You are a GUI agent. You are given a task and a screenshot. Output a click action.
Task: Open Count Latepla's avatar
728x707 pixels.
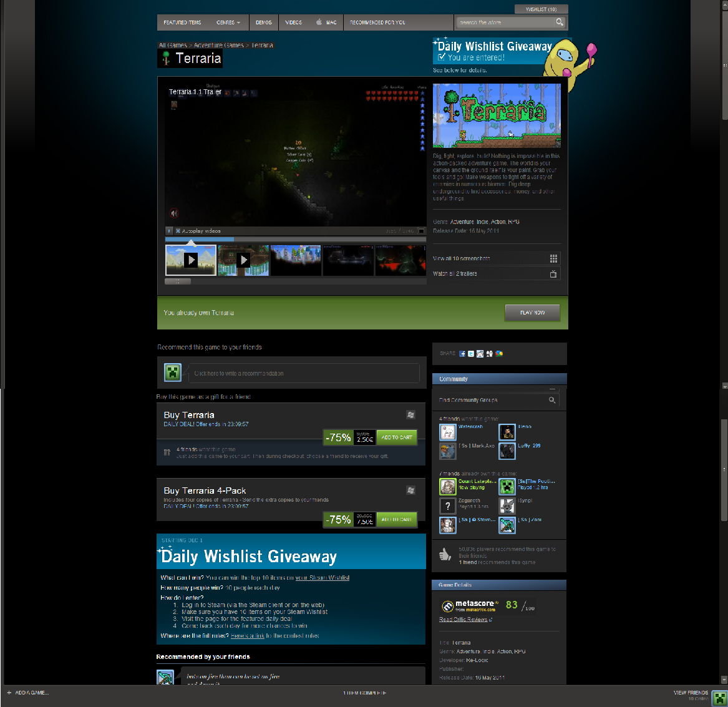click(448, 487)
